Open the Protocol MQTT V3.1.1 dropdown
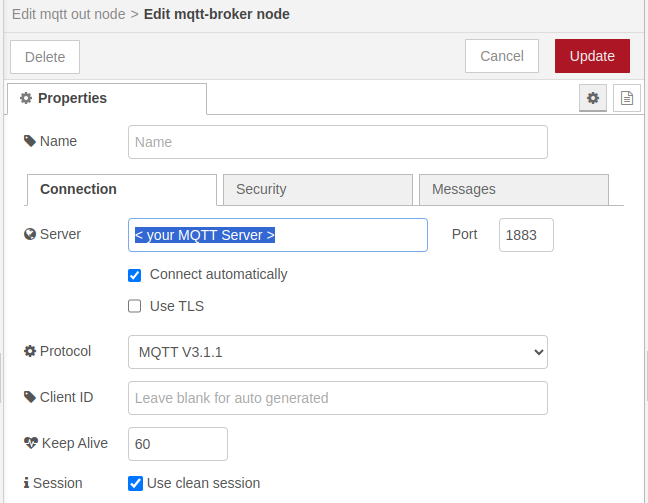Image resolution: width=648 pixels, height=503 pixels. (337, 352)
